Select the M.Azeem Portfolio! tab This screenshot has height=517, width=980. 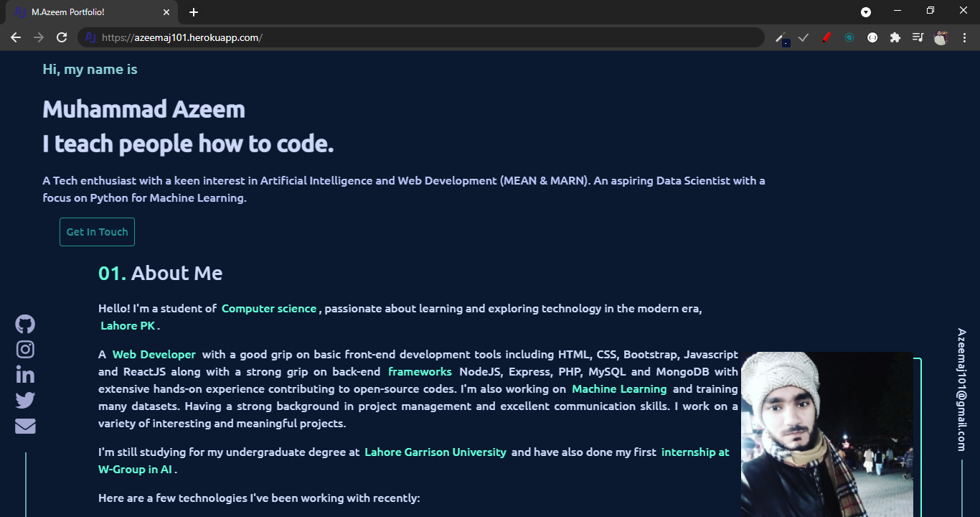[x=92, y=12]
